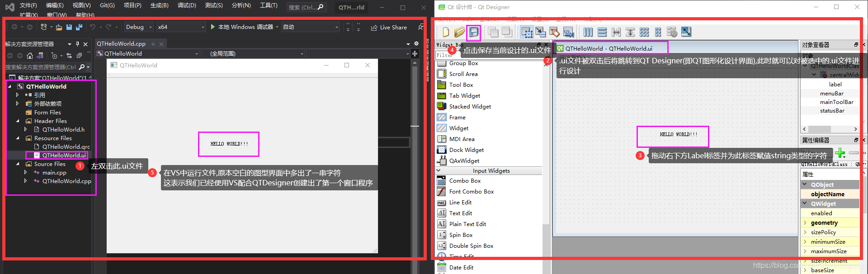Click green plus in Property Editor
The height and width of the screenshot is (274, 868).
click(840, 153)
